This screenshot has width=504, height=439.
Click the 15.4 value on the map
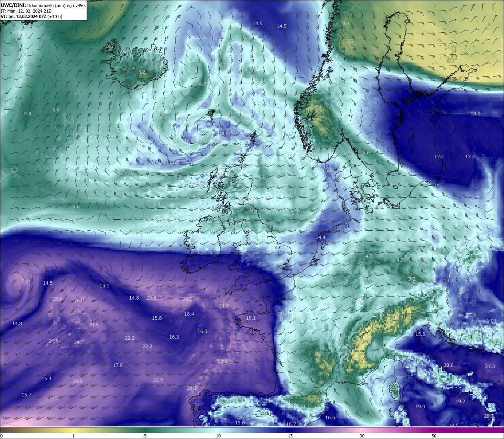pos(46,378)
